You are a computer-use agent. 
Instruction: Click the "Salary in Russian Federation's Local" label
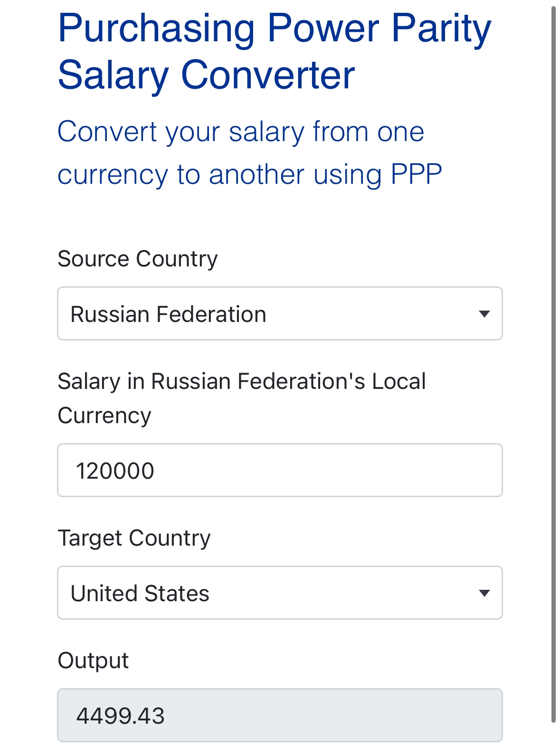241,381
